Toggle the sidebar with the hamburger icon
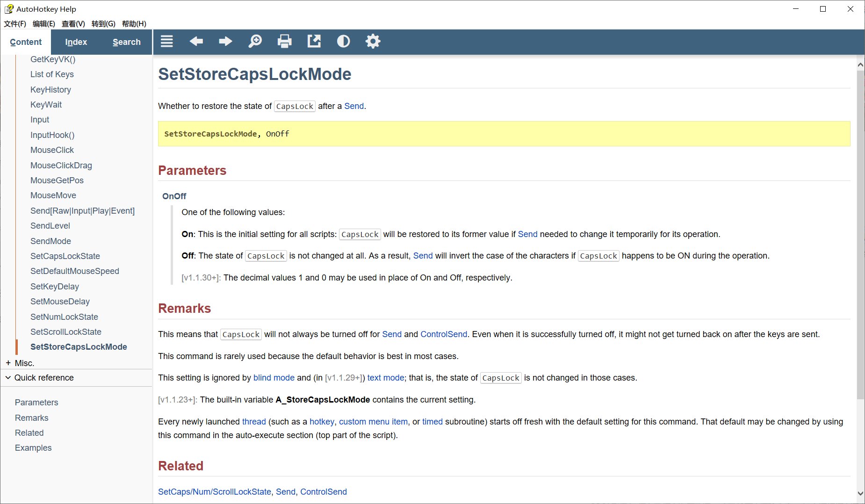This screenshot has height=504, width=865. (167, 42)
